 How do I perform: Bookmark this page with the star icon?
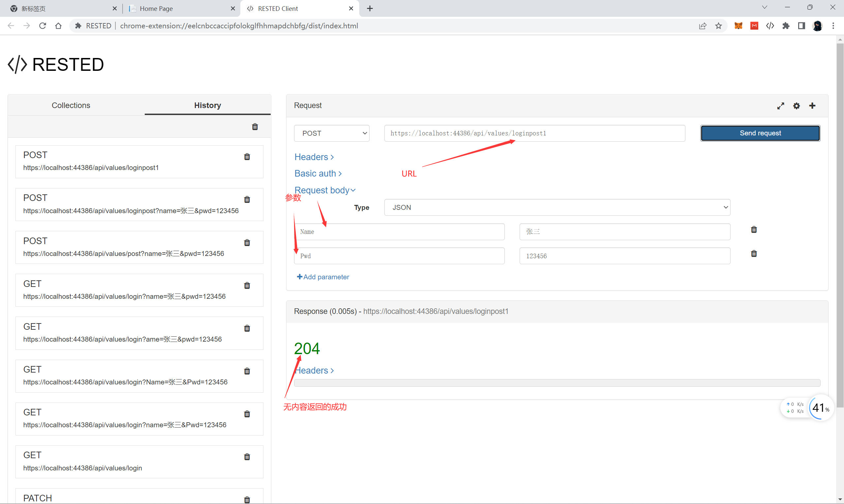(x=719, y=26)
